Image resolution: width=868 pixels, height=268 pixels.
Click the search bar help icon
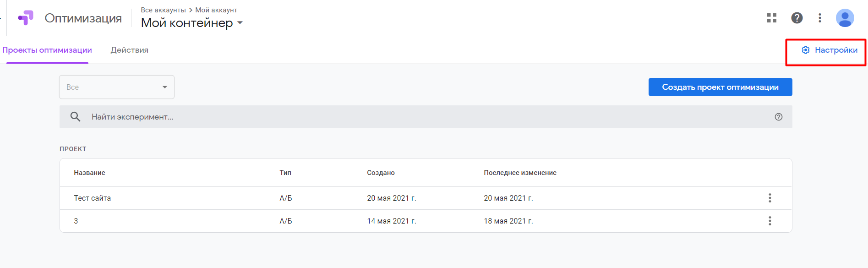click(779, 117)
